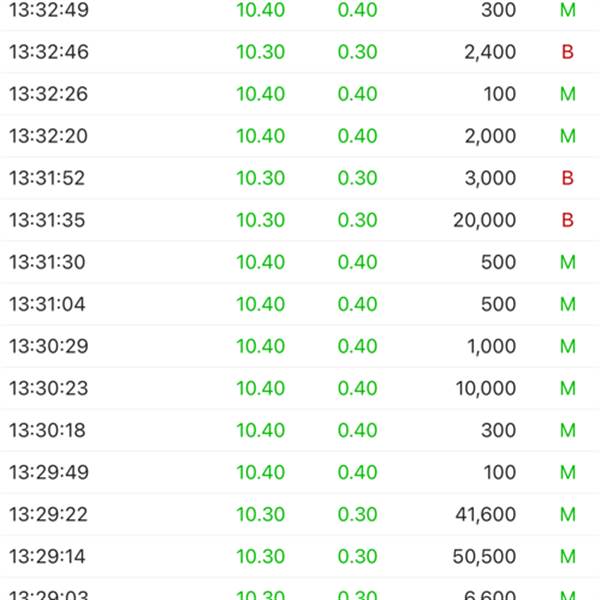This screenshot has width=600, height=600.
Task: Tap the 50,500 volume trade at 13:29:14
Action: 300,556
